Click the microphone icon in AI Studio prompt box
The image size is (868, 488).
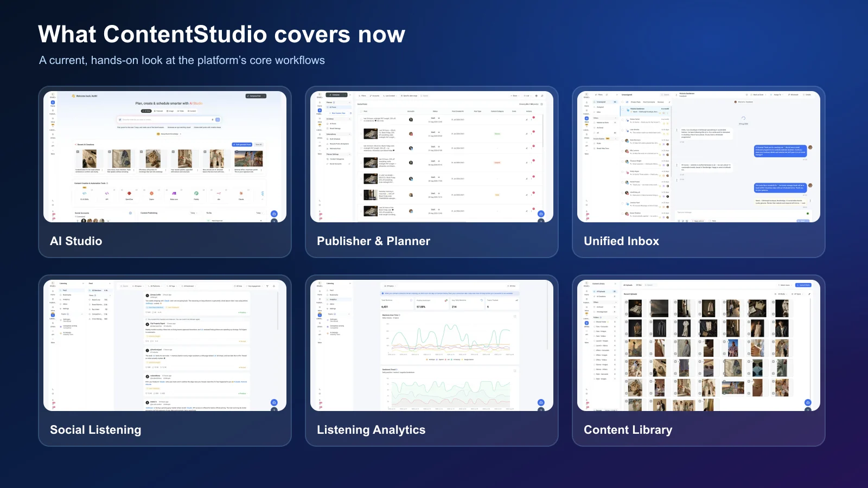[213, 120]
